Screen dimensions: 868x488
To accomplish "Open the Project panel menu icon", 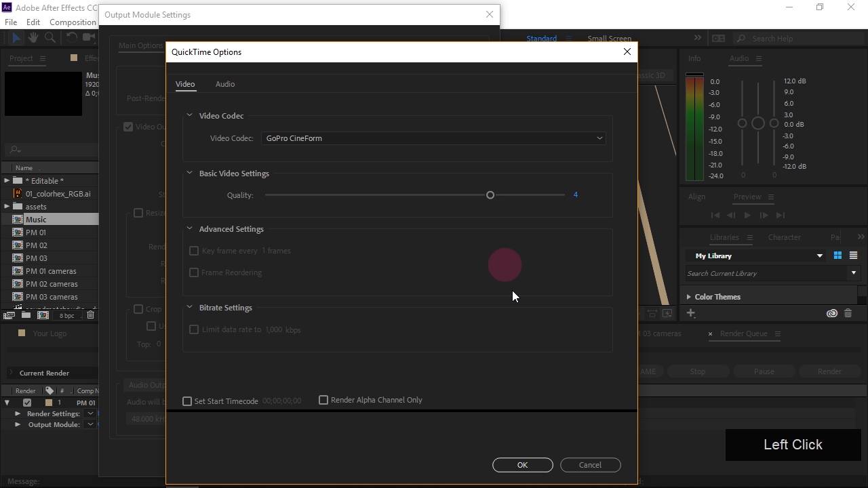I will tap(42, 58).
